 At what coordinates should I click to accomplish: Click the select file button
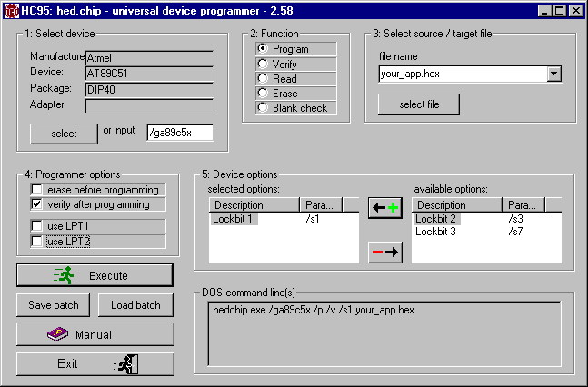[418, 104]
